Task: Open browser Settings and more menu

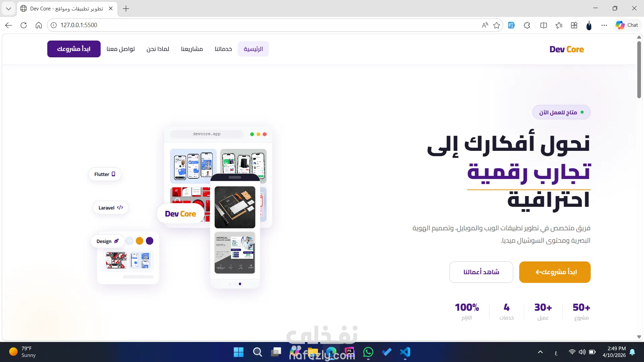Action: point(604,25)
